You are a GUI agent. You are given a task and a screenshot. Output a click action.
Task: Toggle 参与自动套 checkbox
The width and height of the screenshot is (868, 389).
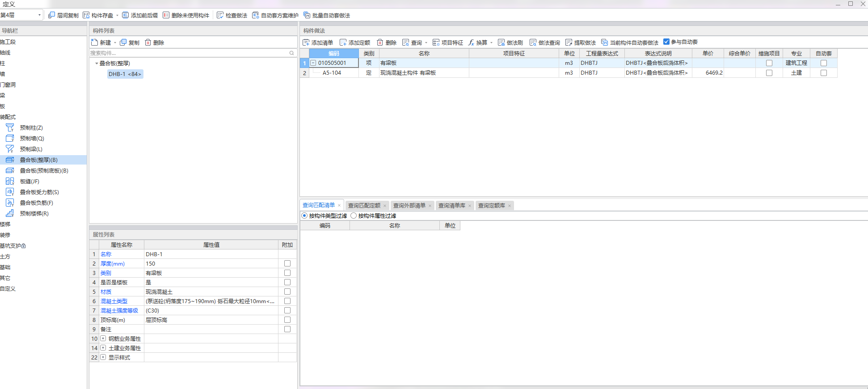tap(666, 42)
